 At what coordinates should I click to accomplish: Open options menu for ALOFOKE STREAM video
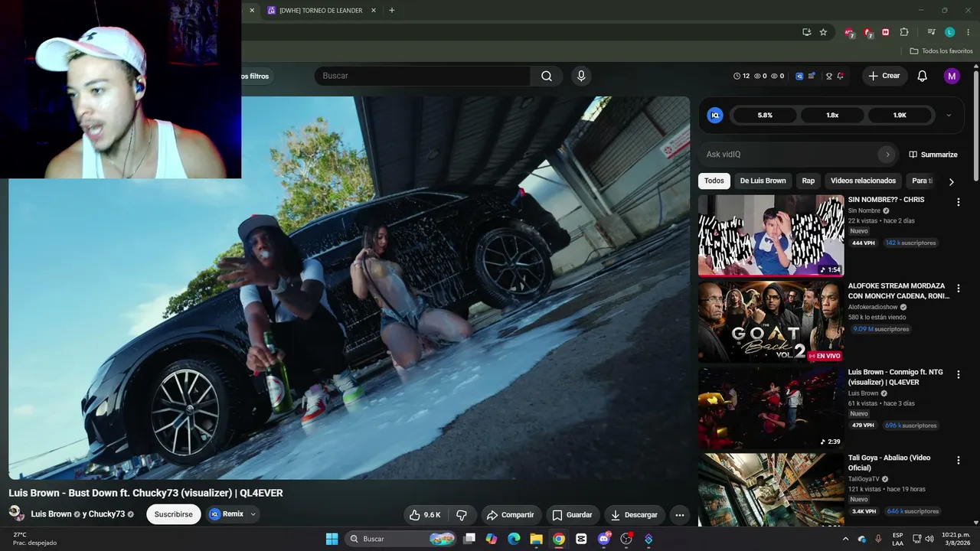[958, 289]
